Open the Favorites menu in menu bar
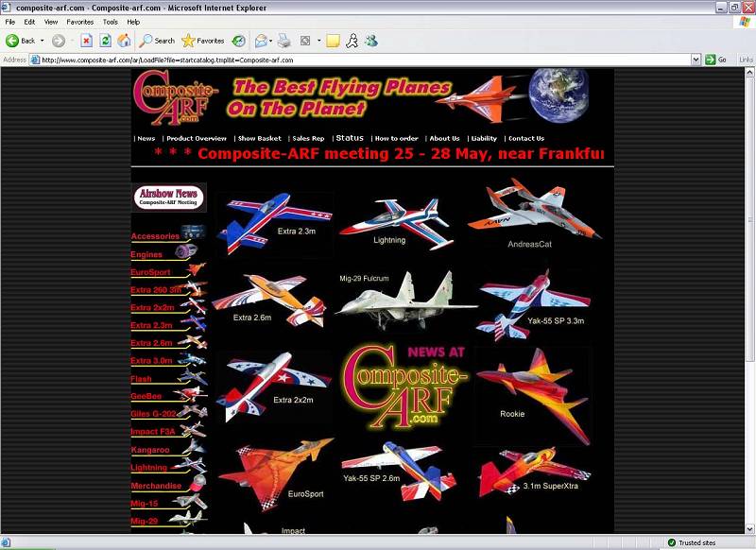The width and height of the screenshot is (756, 550). coord(80,22)
